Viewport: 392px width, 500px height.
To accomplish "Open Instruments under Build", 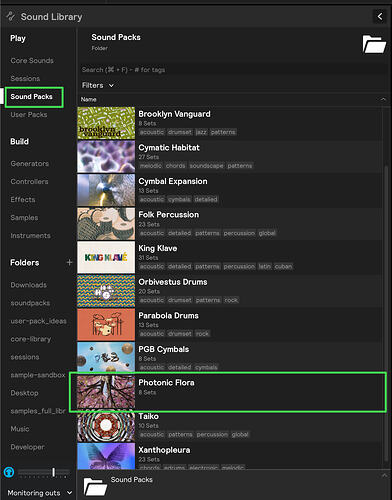I will coord(30,235).
